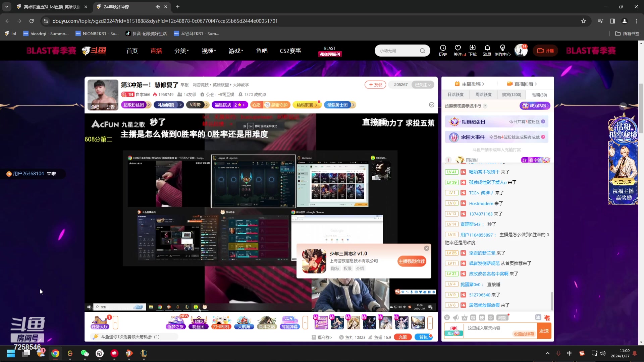
Task: Expand the arrow beside 高能弹幕 icons
Action: [x=305, y=322]
